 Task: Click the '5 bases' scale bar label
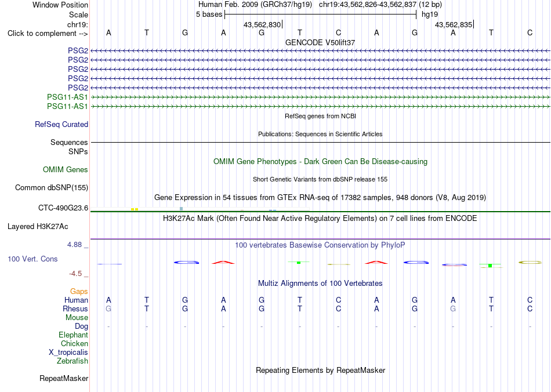point(209,14)
